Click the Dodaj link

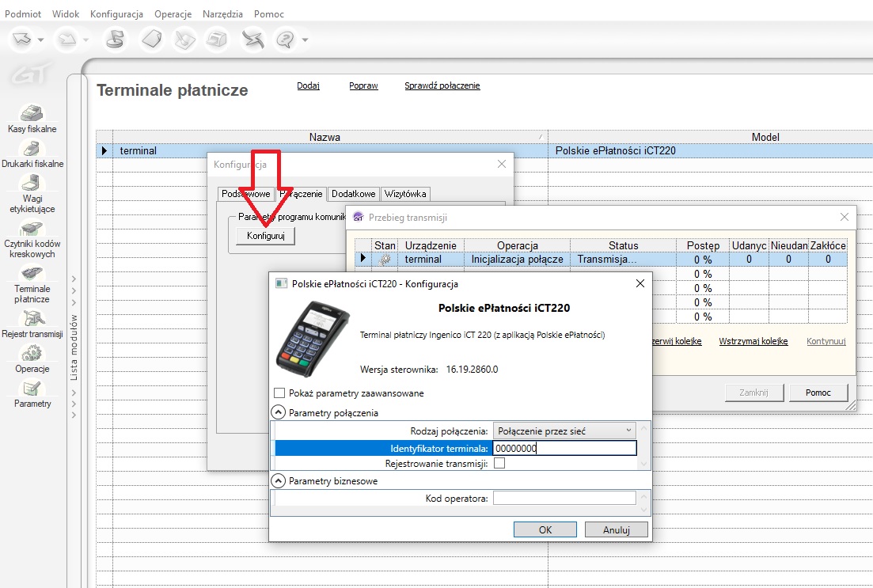[308, 85]
